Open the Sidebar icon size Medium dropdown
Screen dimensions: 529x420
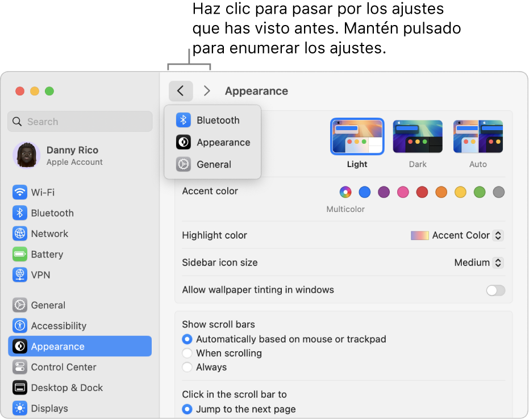479,263
